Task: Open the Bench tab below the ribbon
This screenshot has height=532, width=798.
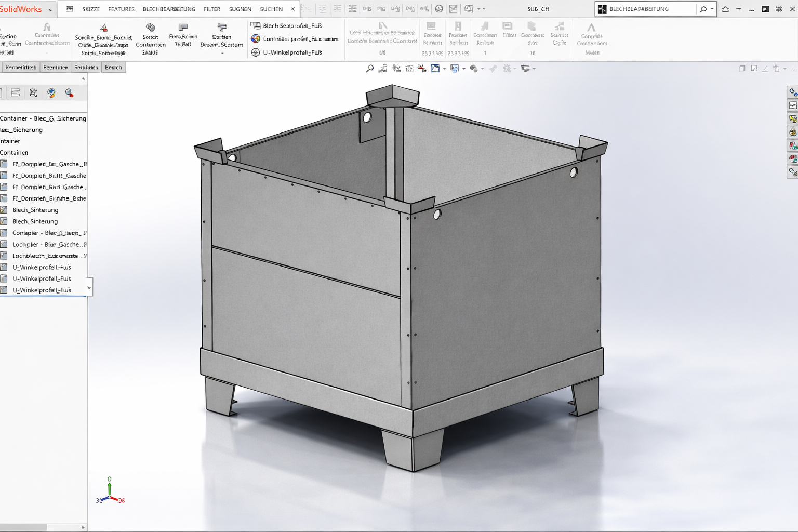Action: click(113, 67)
